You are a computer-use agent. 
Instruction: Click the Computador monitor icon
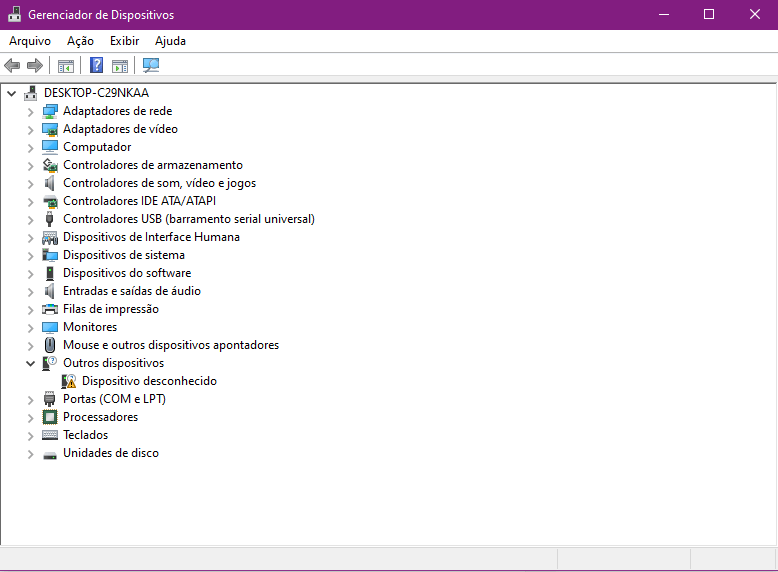[50, 147]
